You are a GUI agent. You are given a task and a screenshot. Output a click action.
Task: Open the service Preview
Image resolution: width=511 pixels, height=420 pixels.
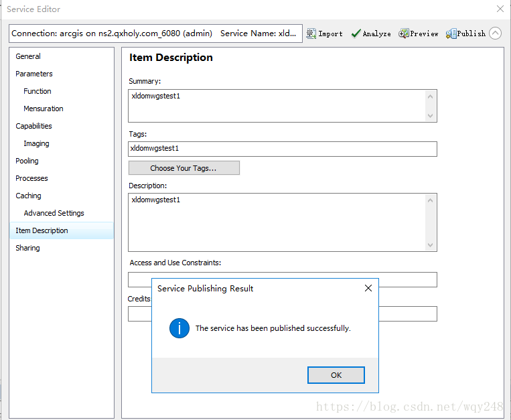(418, 33)
